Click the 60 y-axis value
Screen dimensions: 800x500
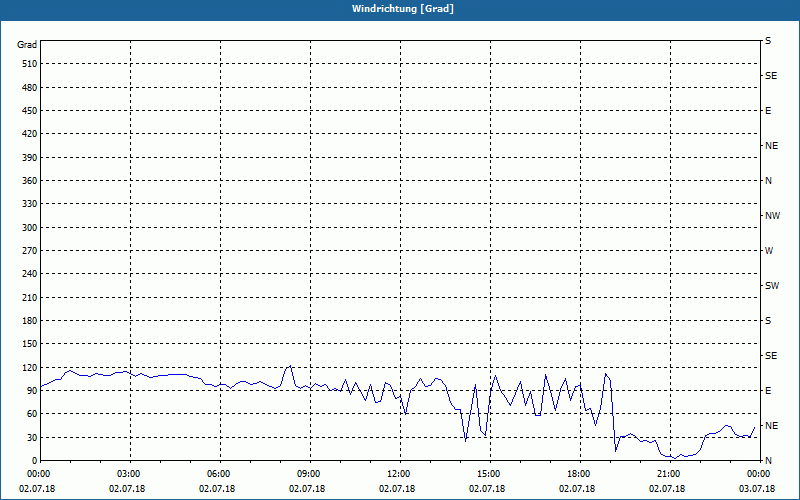click(x=31, y=414)
